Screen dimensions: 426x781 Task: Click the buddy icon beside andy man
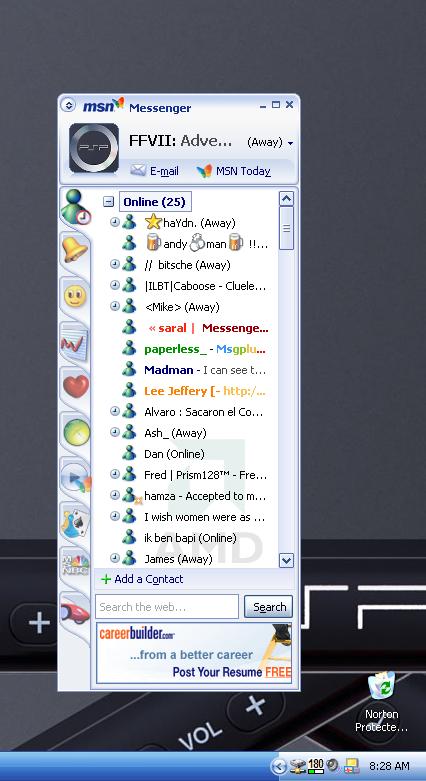pyautogui.click(x=129, y=243)
